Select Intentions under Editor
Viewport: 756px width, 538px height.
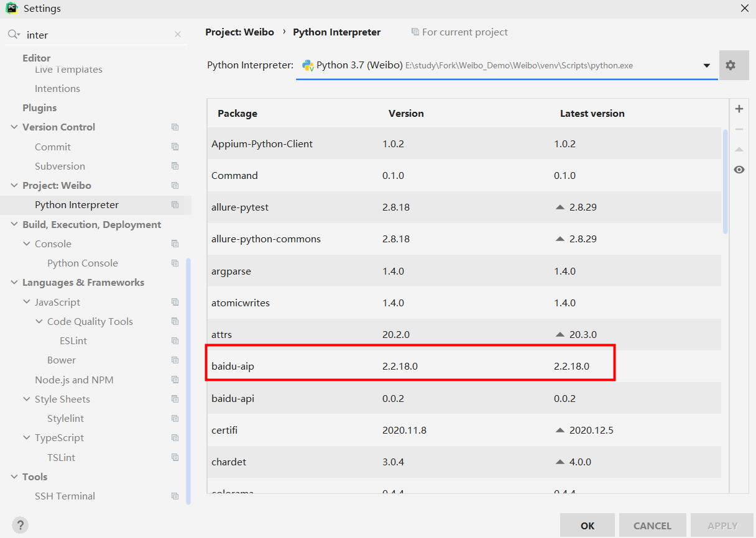pos(57,88)
